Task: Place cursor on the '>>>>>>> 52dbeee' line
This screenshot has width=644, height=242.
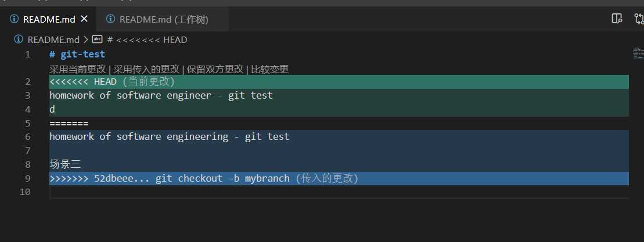Action: 339,178
